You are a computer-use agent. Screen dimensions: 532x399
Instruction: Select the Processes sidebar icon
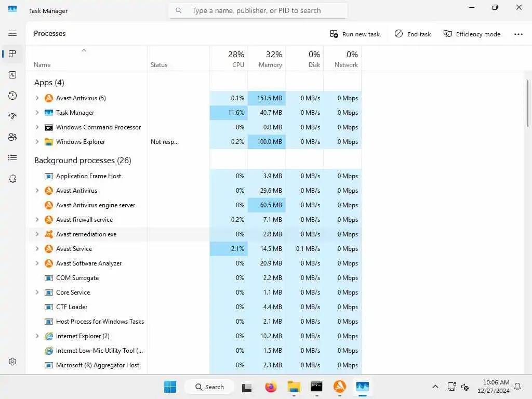(x=12, y=54)
